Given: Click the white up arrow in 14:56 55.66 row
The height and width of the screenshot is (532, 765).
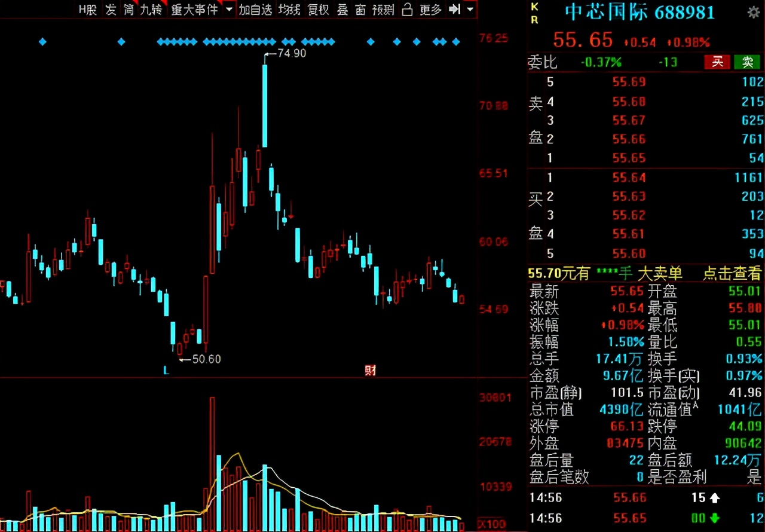Looking at the screenshot, I should [715, 497].
